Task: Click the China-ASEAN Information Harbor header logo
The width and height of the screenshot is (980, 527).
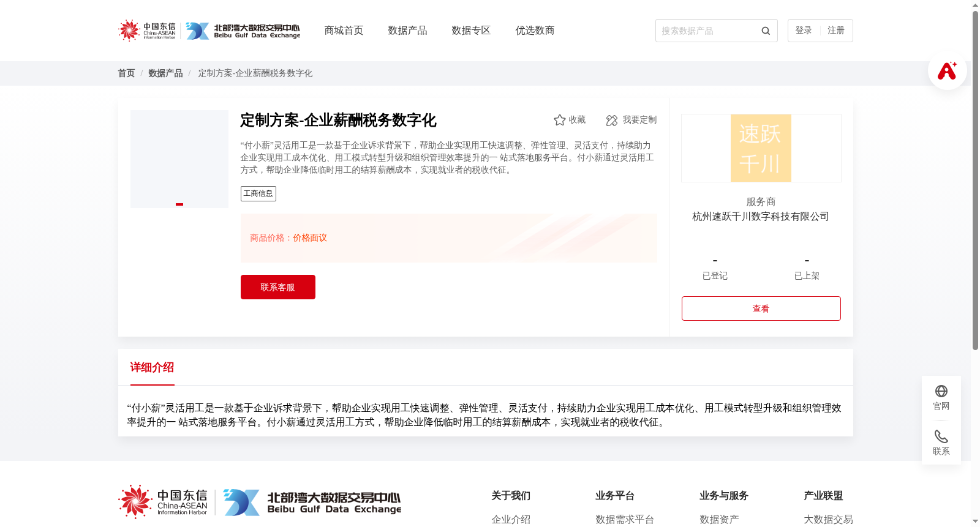Action: click(x=147, y=31)
